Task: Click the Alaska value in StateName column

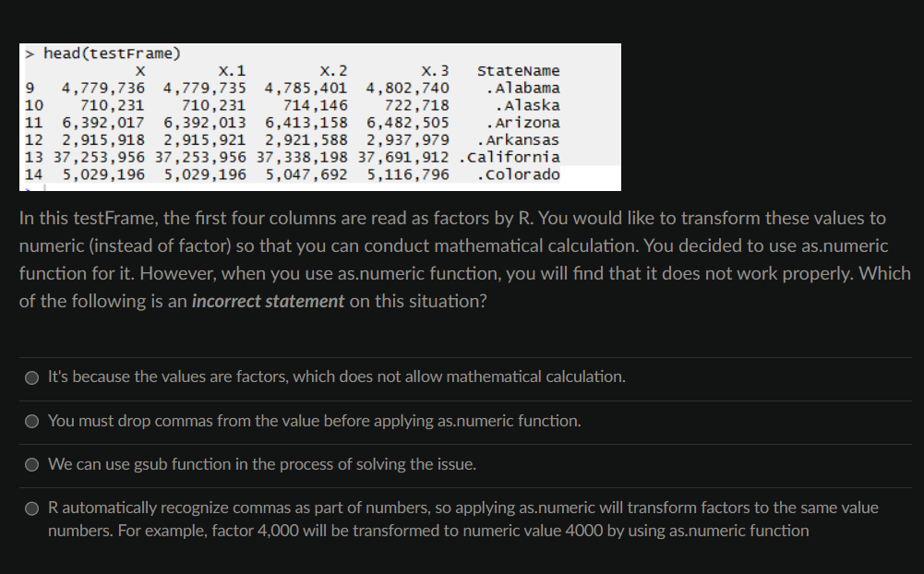Action: tap(526, 105)
